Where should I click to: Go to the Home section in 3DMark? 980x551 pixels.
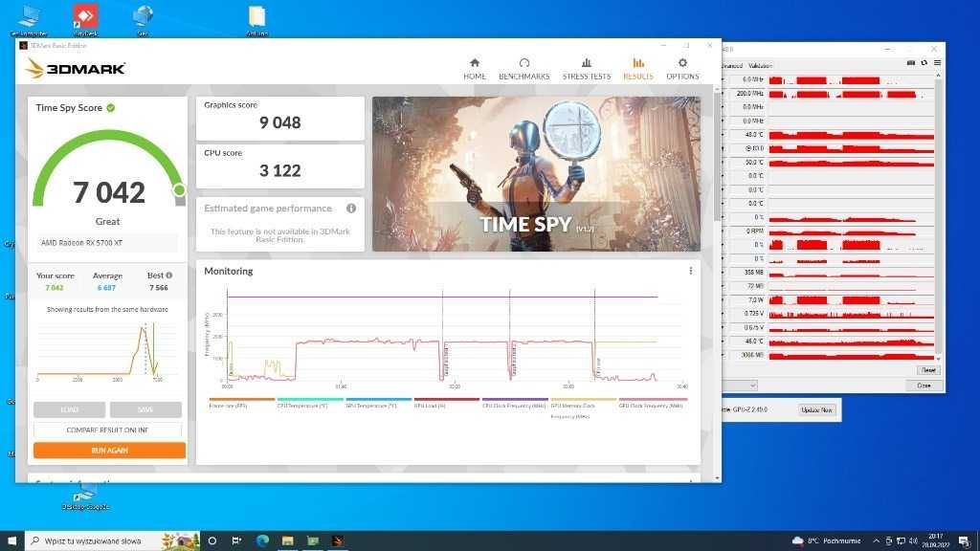pyautogui.click(x=475, y=69)
